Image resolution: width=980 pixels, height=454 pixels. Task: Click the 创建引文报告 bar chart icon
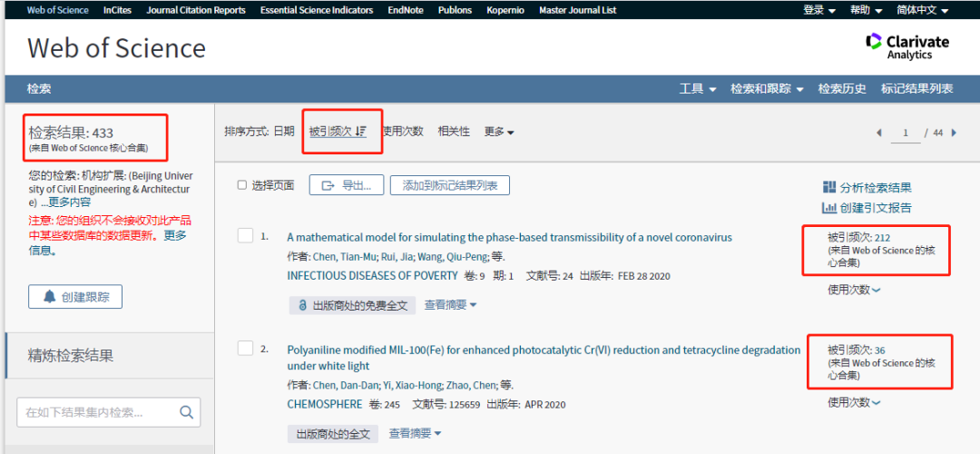[829, 208]
